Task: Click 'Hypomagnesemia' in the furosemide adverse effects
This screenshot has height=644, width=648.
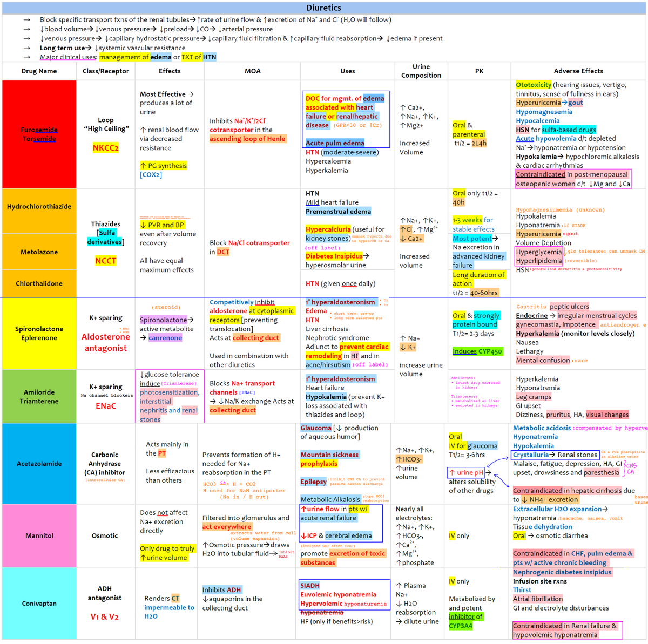Action: coord(544,112)
